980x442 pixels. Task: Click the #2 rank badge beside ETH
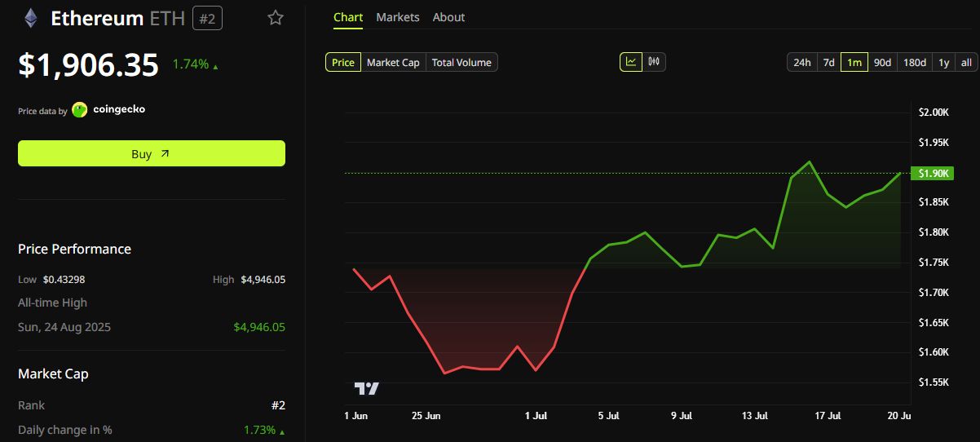[x=208, y=18]
